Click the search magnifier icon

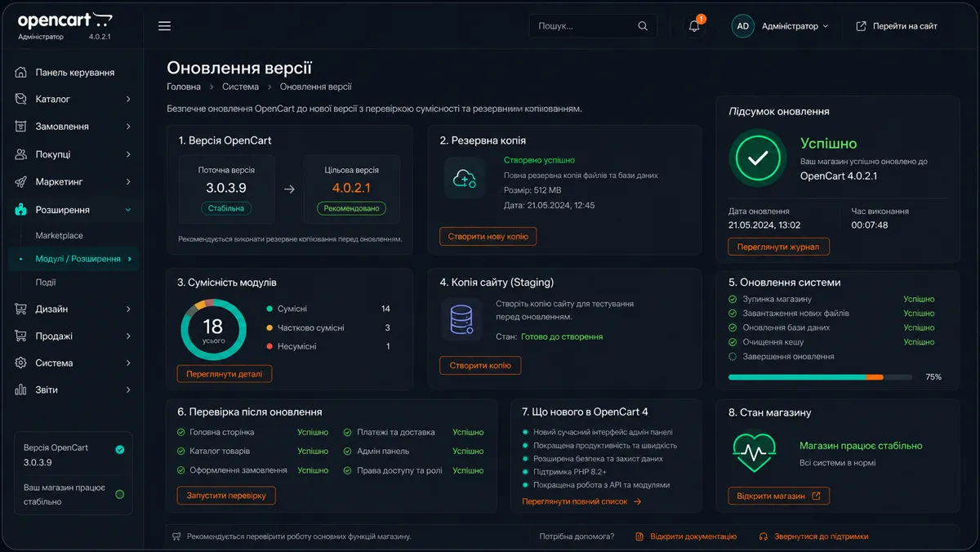[x=643, y=26]
